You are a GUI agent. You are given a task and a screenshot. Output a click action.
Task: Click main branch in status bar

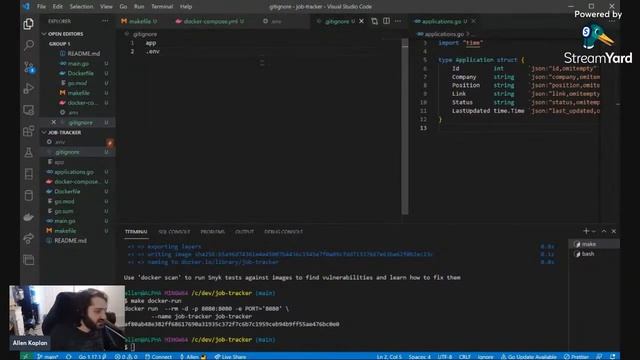tap(48, 356)
